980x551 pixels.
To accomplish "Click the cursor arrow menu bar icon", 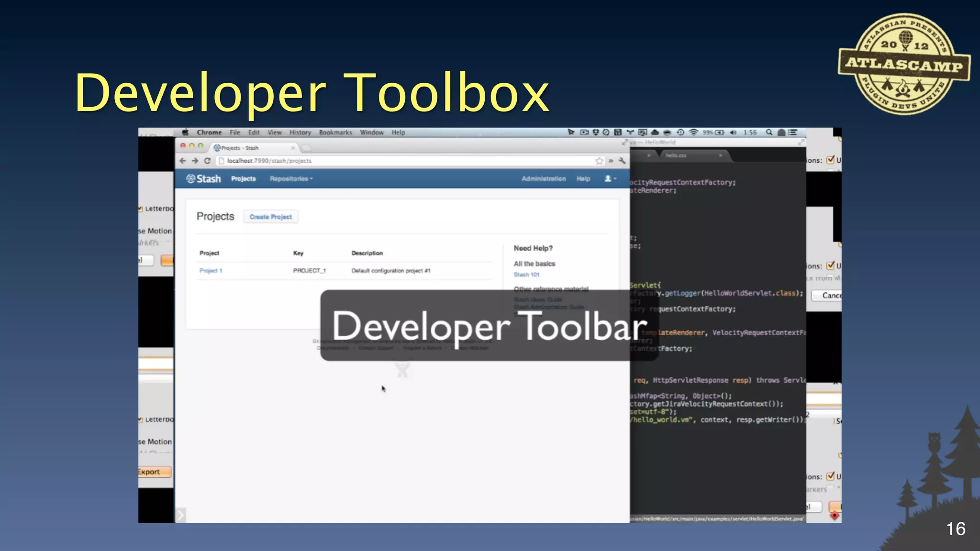I will (x=571, y=132).
